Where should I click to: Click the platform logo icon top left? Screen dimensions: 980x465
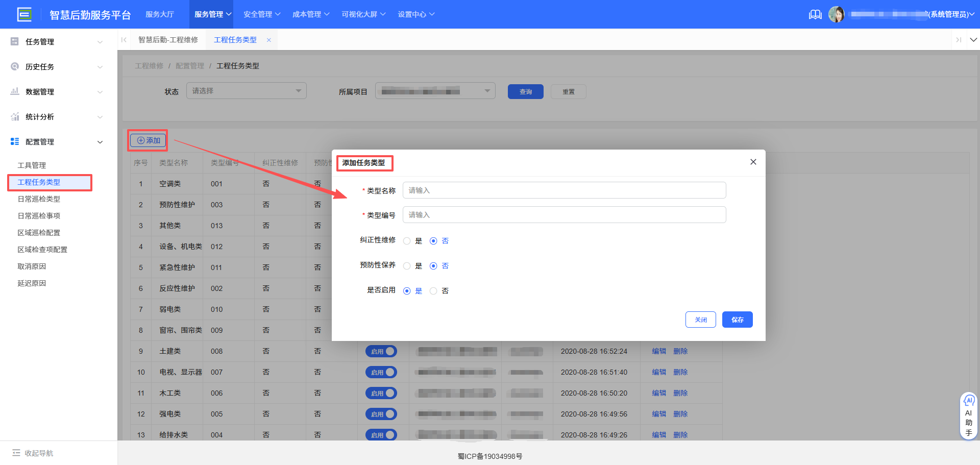coord(24,14)
